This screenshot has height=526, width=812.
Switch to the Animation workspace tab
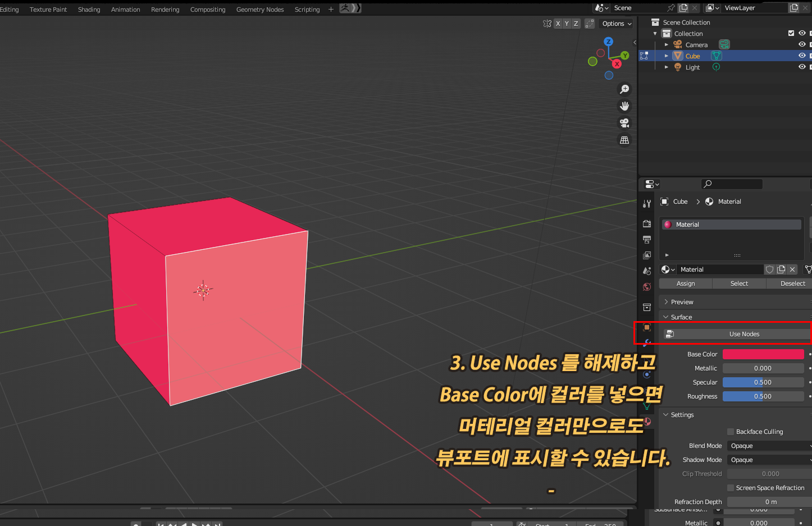tap(126, 10)
